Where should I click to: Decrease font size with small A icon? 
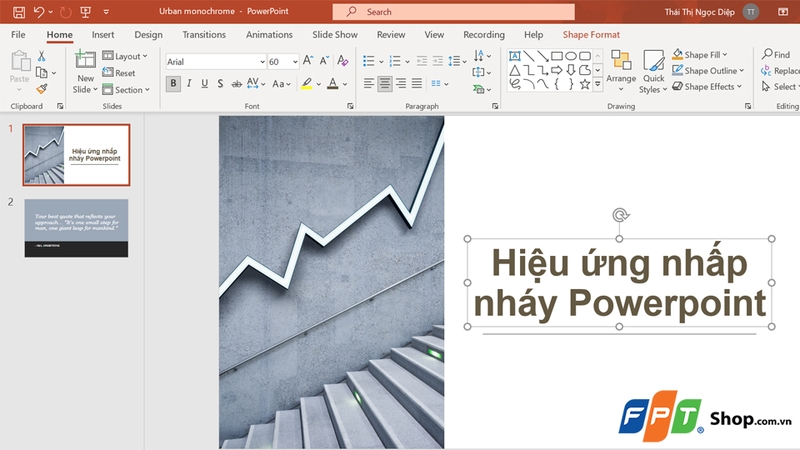324,61
